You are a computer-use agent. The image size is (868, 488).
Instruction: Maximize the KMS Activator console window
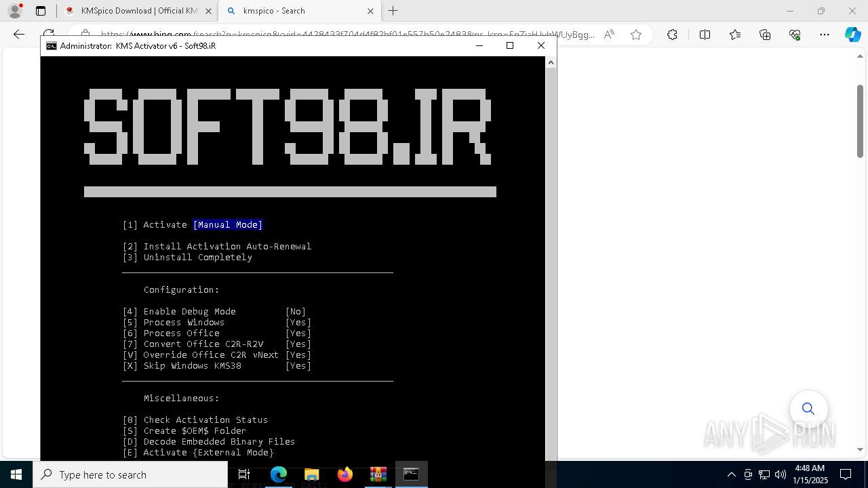click(510, 45)
